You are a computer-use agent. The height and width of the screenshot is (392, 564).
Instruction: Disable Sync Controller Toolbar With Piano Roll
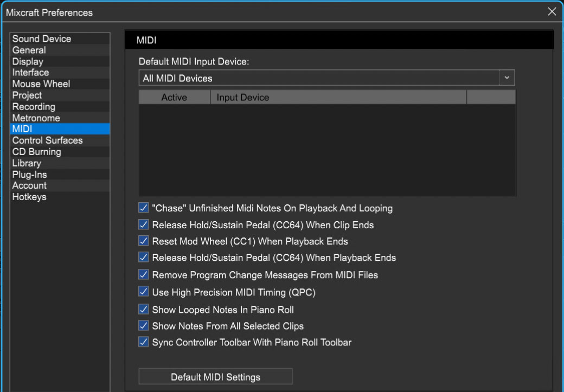144,342
